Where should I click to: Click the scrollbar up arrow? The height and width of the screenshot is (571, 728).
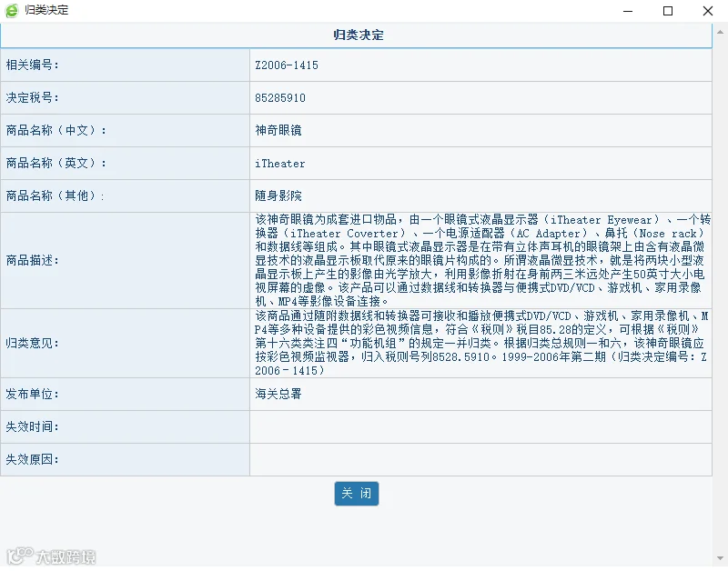pyautogui.click(x=720, y=32)
